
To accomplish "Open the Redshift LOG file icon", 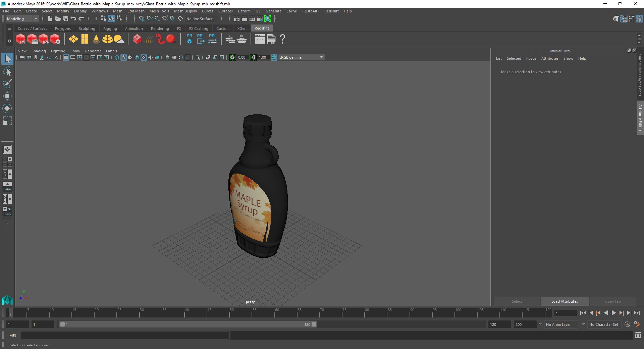I will [271, 39].
